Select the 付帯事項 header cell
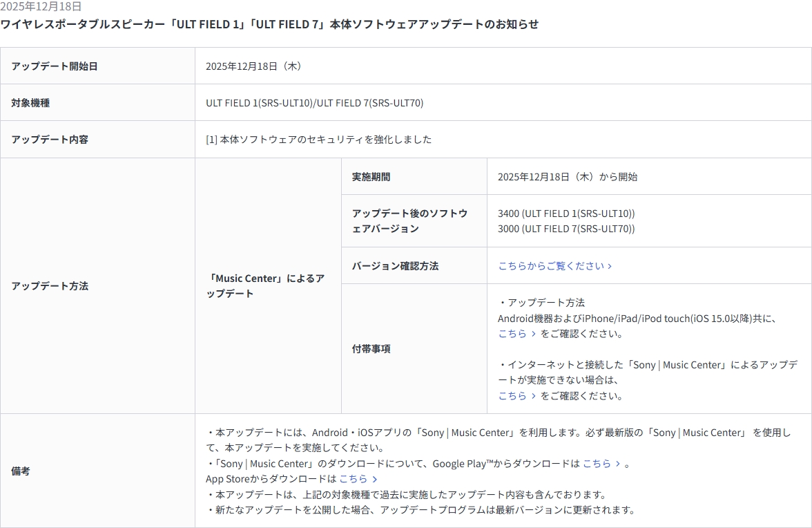The image size is (812, 528). click(x=371, y=349)
